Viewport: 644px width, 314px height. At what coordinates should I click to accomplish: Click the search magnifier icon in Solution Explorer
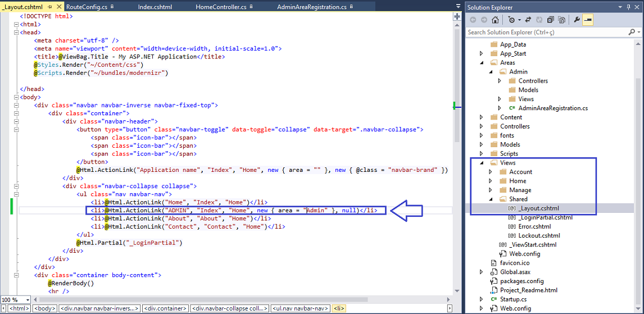click(632, 32)
